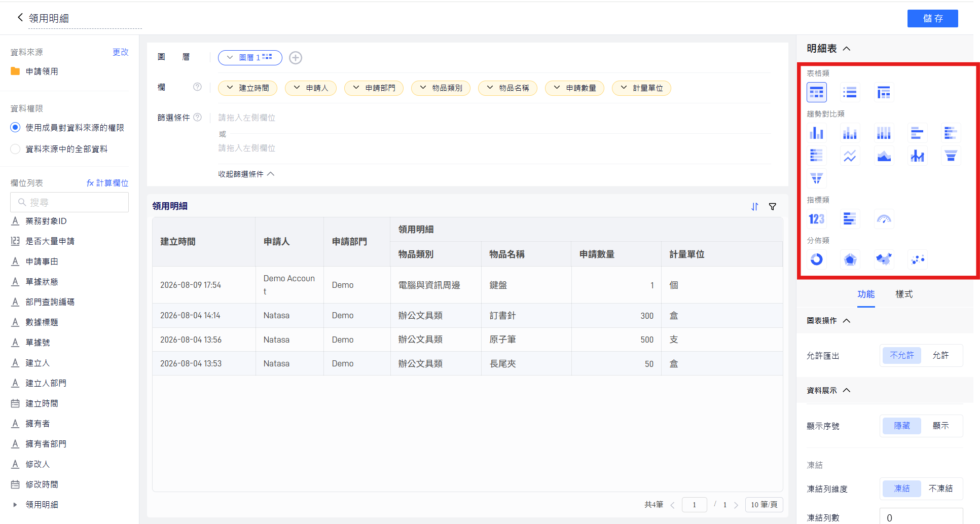Image resolution: width=980 pixels, height=524 pixels.
Task: Select the 123 metric card chart
Action: pos(816,219)
